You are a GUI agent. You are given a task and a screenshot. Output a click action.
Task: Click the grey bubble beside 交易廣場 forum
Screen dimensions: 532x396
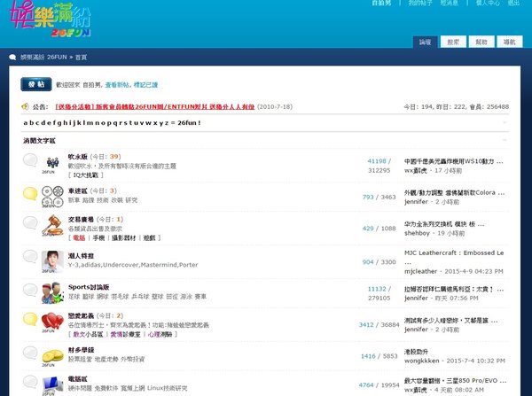point(30,222)
